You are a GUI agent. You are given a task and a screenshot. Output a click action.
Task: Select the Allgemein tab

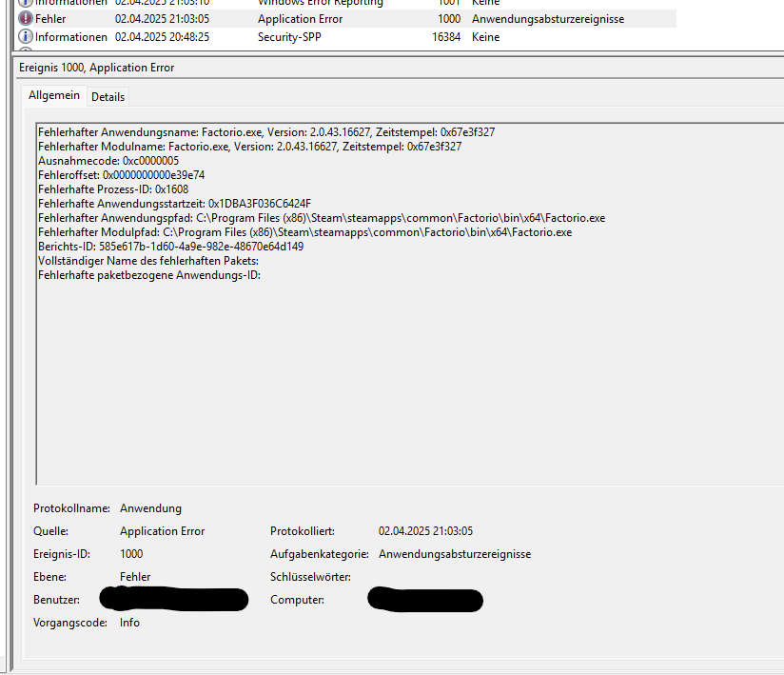(x=54, y=96)
